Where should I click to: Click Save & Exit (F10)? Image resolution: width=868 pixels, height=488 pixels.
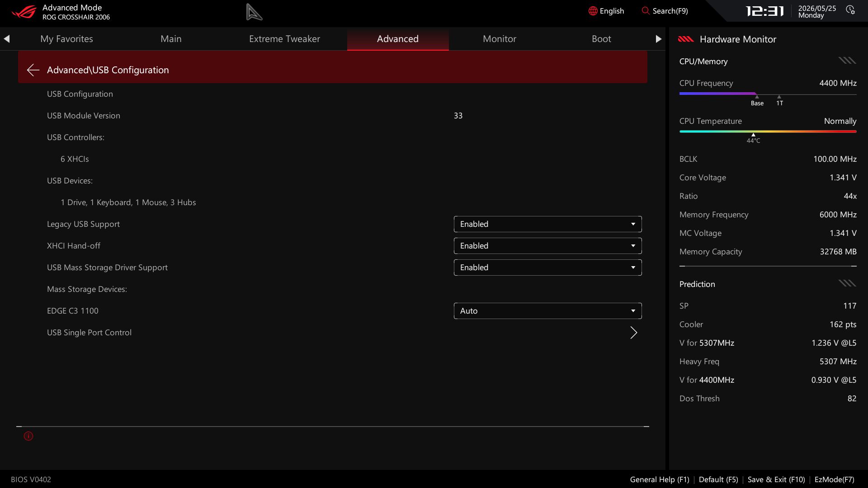pyautogui.click(x=776, y=479)
